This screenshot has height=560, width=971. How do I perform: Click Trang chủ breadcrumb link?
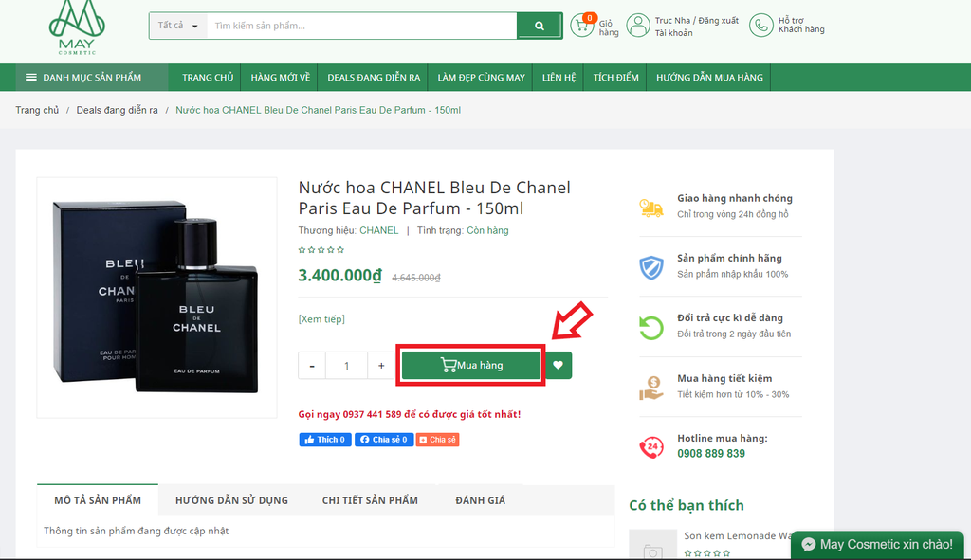coord(37,110)
